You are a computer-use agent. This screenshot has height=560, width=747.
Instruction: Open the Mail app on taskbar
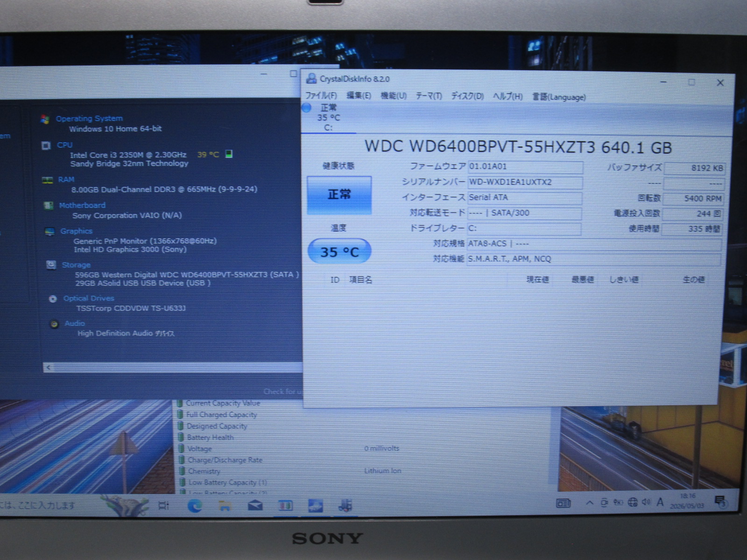[x=255, y=505]
